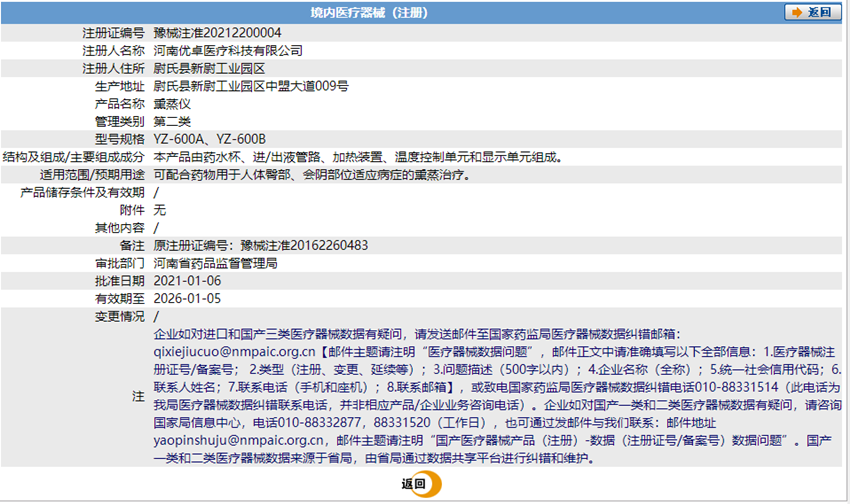Click the 型号规格 label
Screen dimensions: 850x504
coord(120,139)
